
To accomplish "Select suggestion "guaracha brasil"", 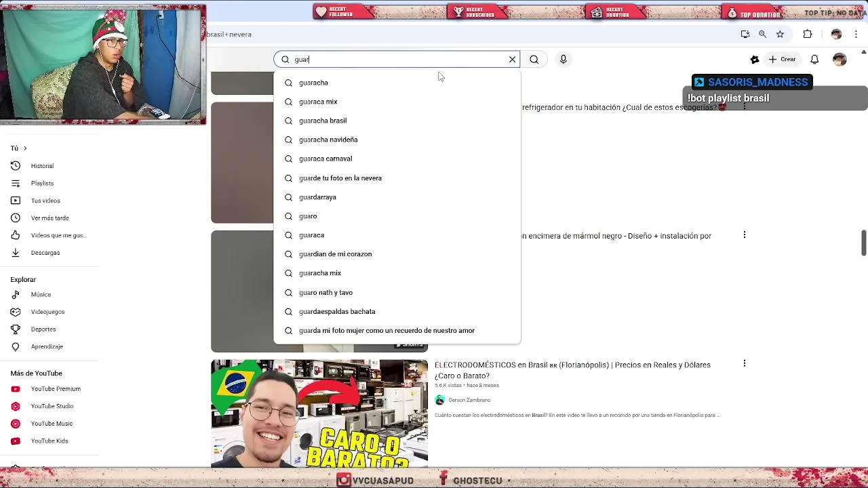I will (x=397, y=121).
